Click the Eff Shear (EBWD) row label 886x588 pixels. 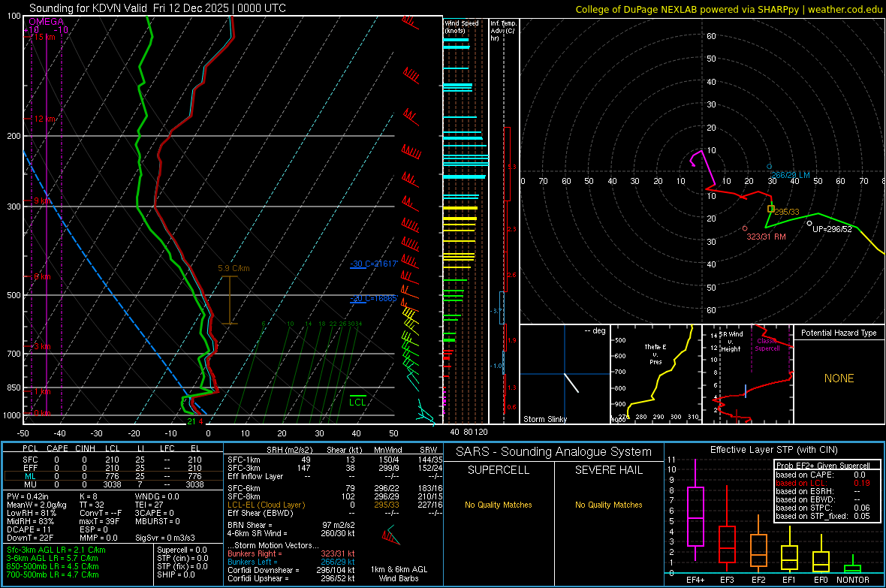261,513
